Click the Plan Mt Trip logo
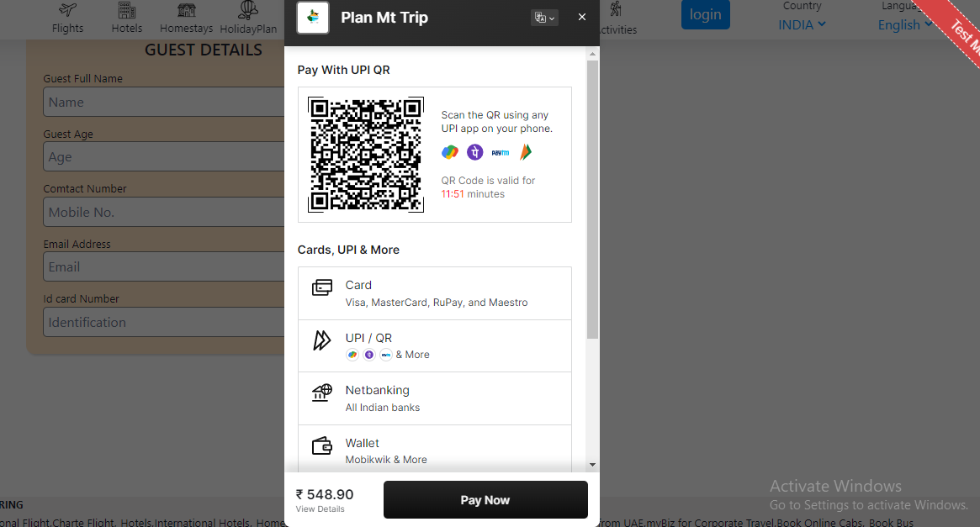Screen dimensions: 980x527 pos(312,18)
